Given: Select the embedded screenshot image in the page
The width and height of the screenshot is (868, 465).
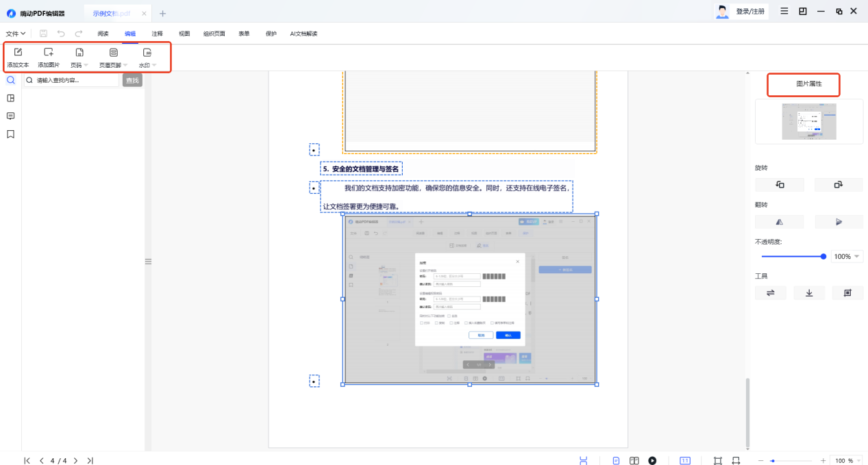Looking at the screenshot, I should [469, 299].
